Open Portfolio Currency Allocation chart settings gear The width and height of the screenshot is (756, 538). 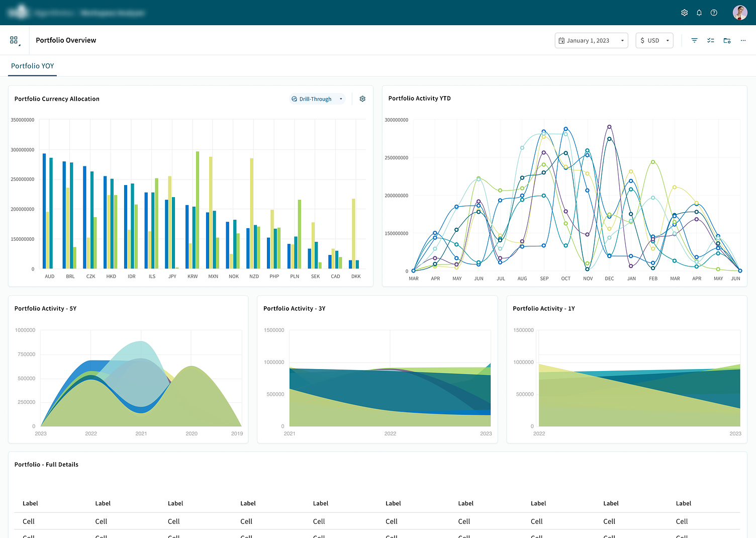(x=362, y=99)
